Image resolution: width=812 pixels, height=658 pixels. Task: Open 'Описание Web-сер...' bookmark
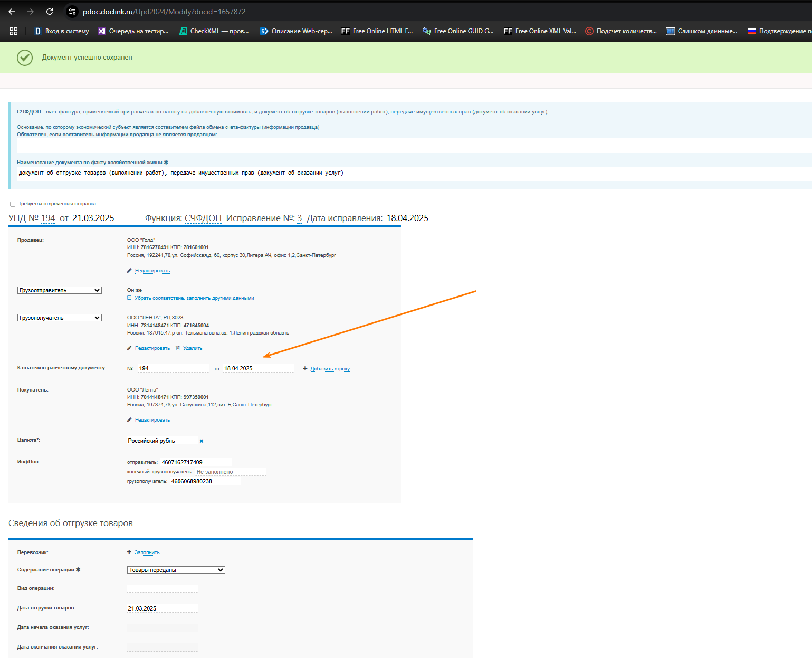pos(297,31)
